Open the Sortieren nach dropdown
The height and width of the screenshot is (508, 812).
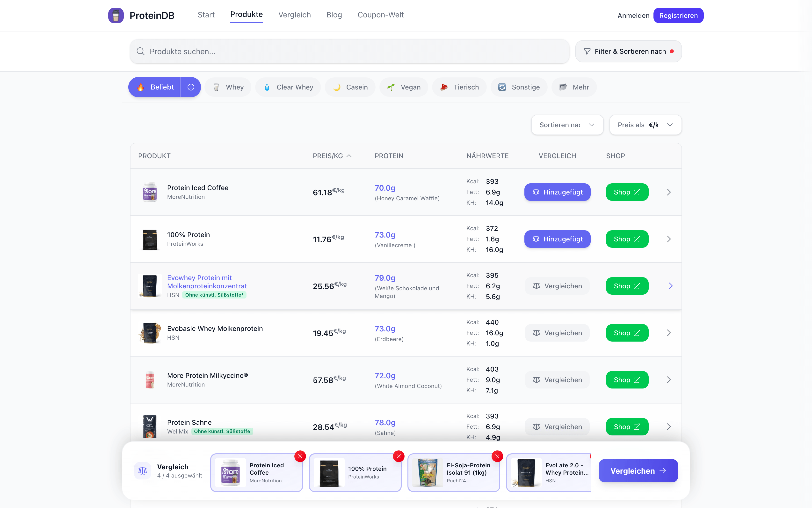pos(567,125)
